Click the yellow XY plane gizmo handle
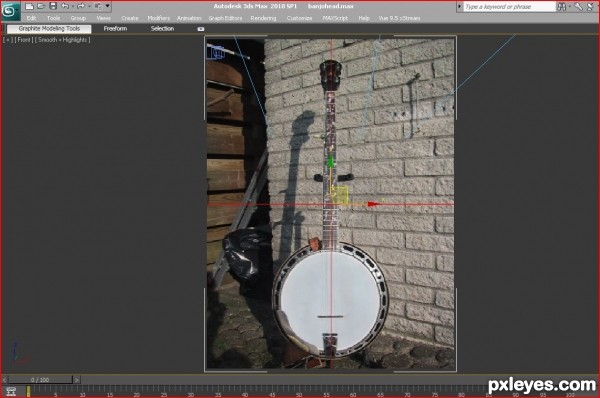Screen dimensions: 600x398 [x=339, y=196]
